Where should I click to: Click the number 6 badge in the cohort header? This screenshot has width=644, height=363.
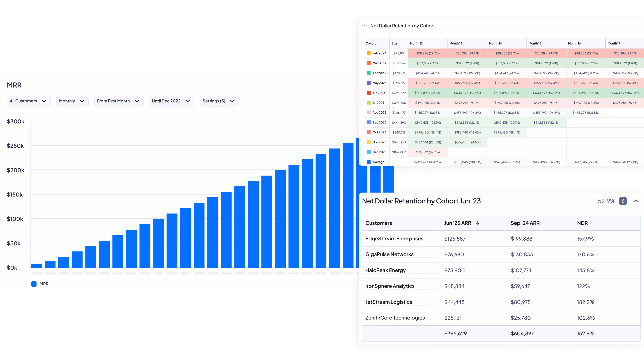(623, 201)
